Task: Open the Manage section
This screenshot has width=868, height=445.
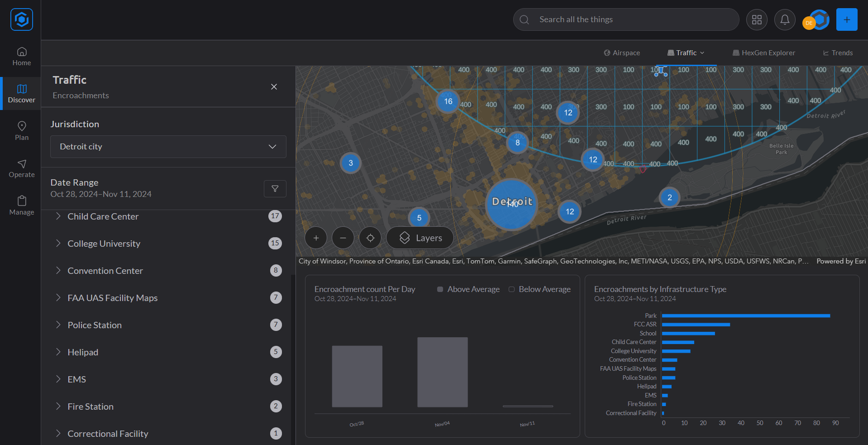Action: [x=21, y=206]
